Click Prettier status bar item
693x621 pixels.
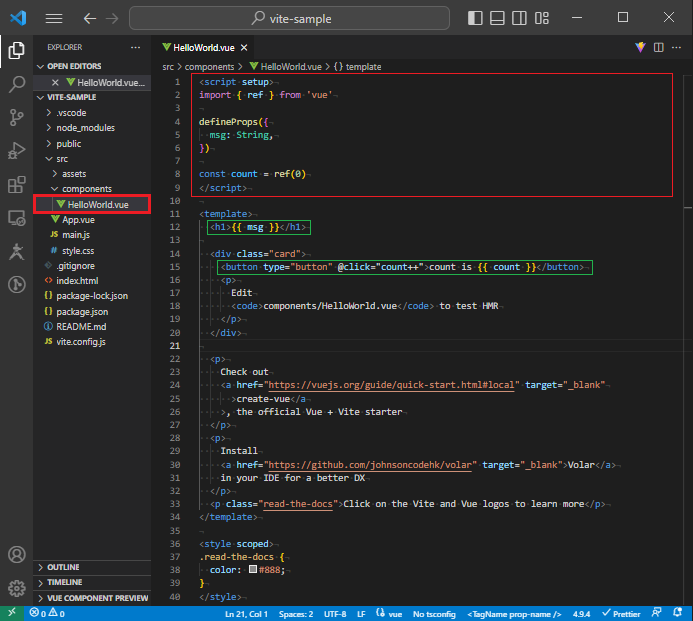tap(621, 614)
